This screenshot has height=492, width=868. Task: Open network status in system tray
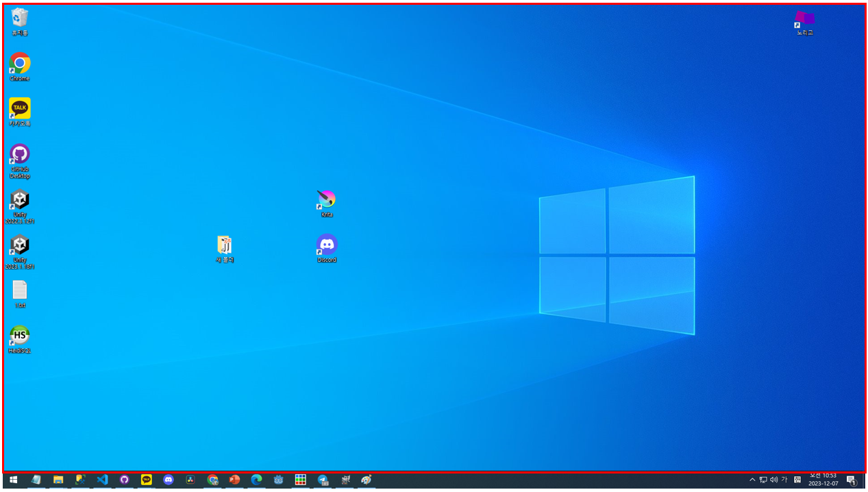[762, 480]
